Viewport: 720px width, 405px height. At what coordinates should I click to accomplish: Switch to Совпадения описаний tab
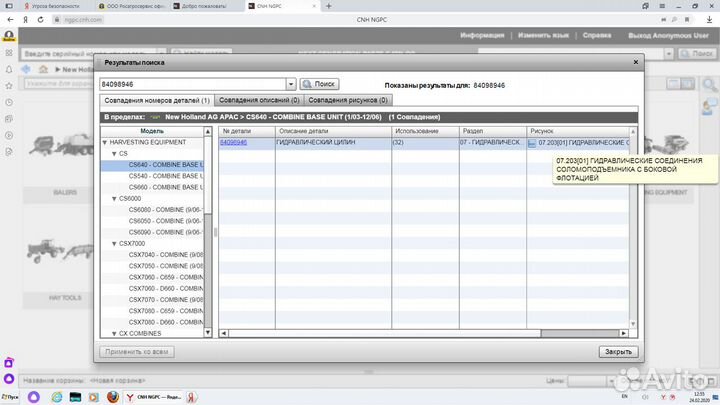pos(258,100)
